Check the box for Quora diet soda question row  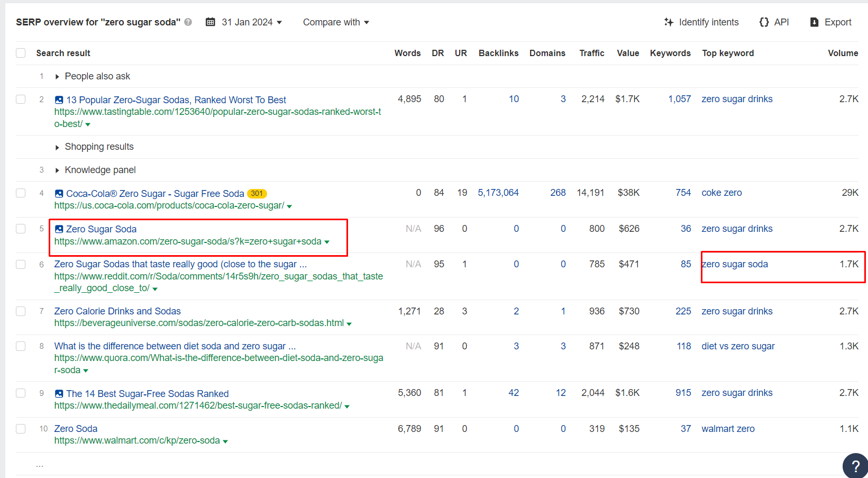(21, 346)
